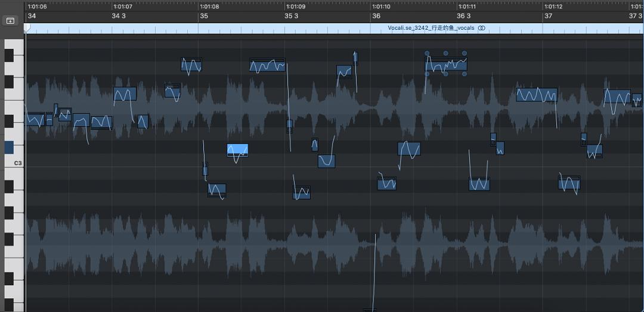Click the bottom-right formant shift handle of selected note
644x312 pixels.
(465, 74)
